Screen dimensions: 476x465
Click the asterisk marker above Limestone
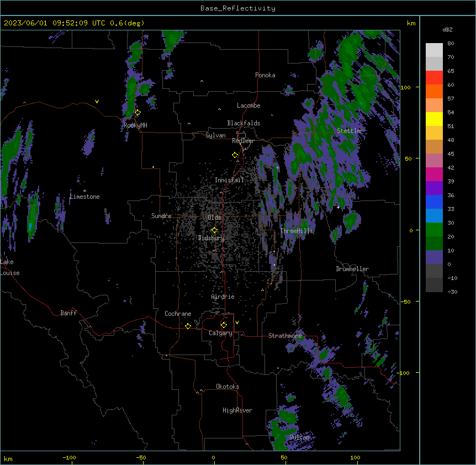click(x=84, y=191)
